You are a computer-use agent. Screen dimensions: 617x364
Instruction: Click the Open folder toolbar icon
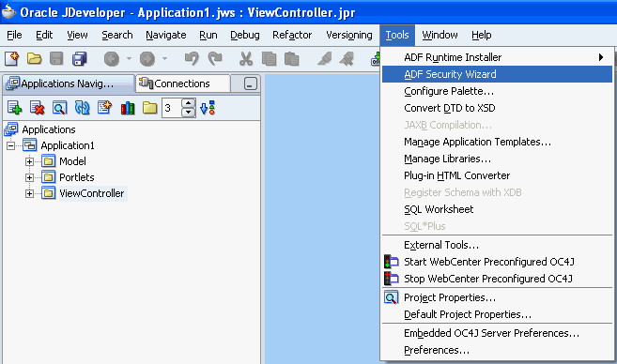tap(34, 59)
